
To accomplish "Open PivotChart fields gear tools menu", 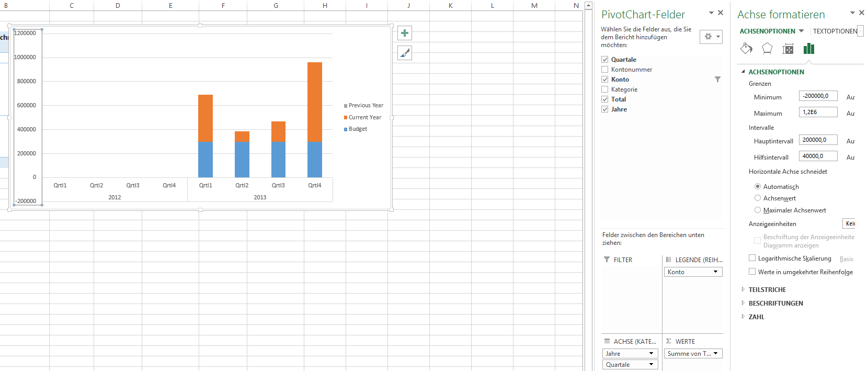I will pos(711,37).
